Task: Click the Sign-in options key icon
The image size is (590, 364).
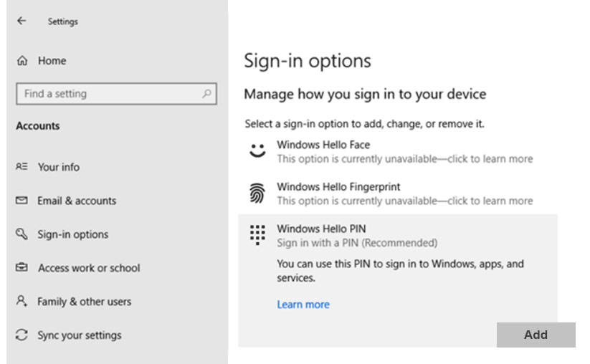Action: point(22,234)
